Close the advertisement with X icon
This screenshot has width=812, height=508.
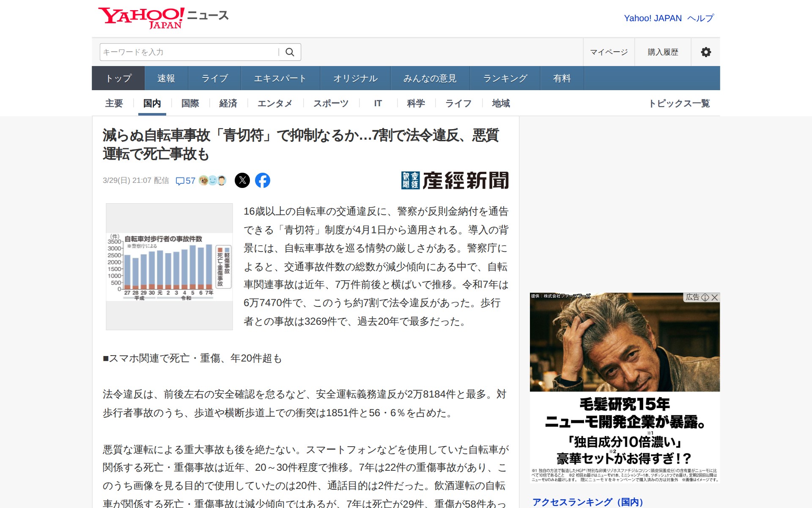pyautogui.click(x=715, y=297)
